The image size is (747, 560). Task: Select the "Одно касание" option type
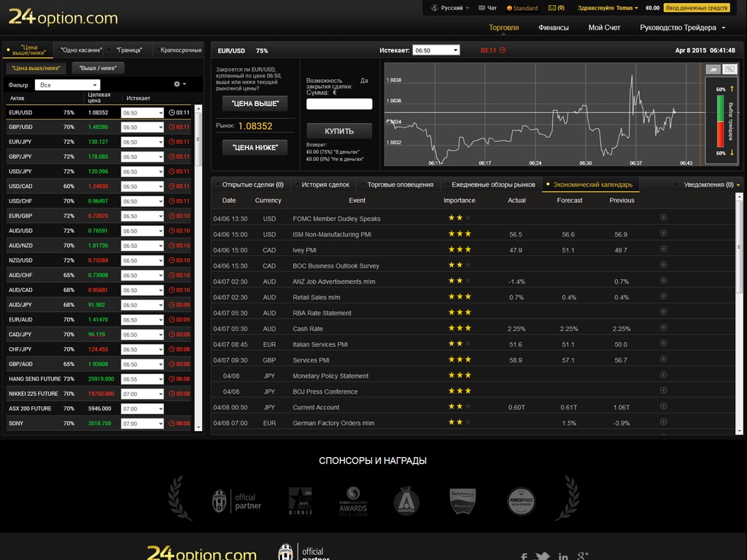81,50
